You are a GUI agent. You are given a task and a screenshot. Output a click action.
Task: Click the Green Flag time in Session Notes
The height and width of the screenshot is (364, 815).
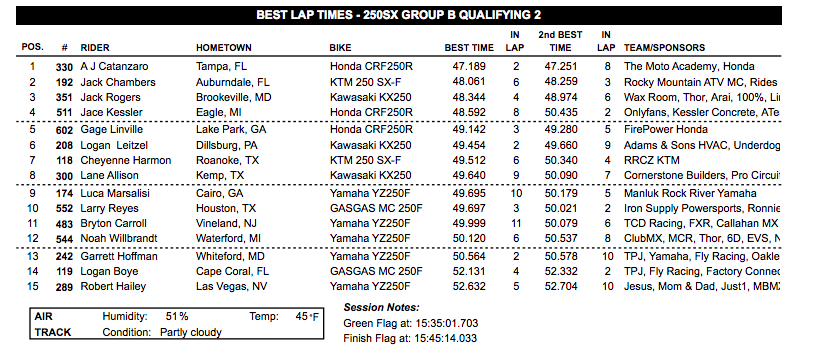click(x=411, y=323)
